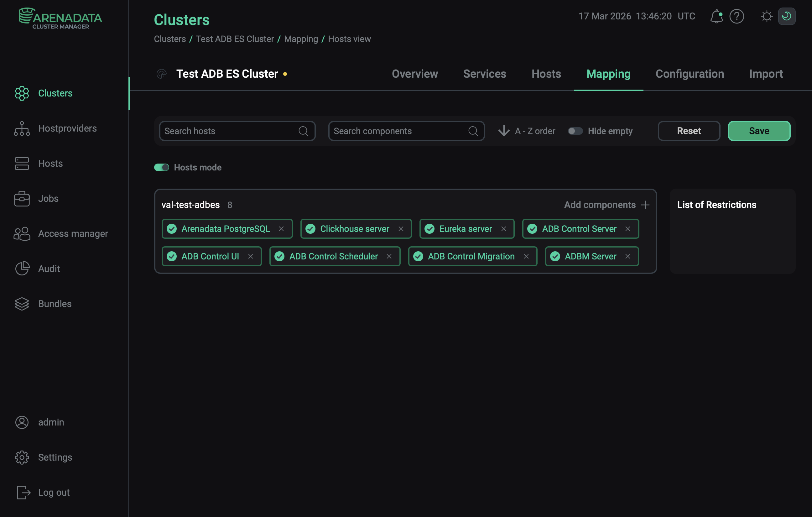This screenshot has height=517, width=812.
Task: Save the mapping changes
Action: click(x=759, y=131)
